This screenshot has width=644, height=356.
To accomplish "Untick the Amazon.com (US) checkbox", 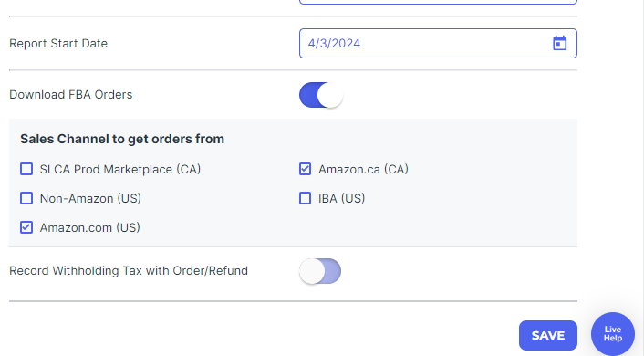I will pos(26,227).
